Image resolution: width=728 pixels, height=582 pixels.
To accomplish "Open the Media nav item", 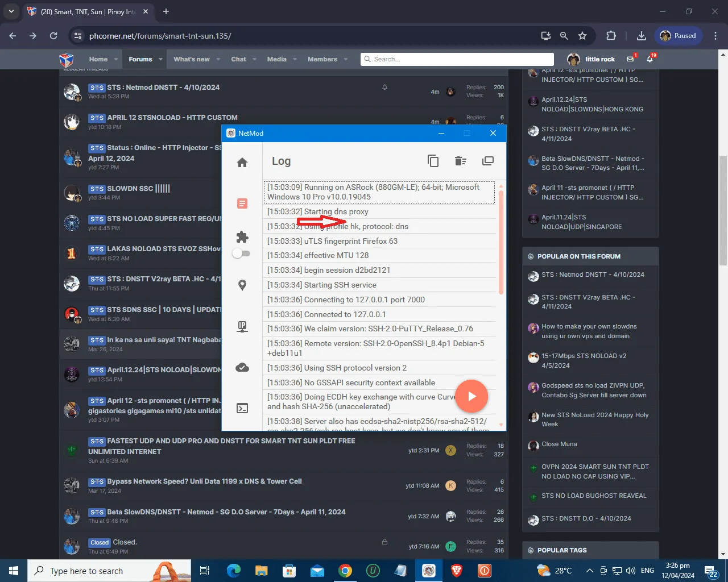I will click(277, 59).
